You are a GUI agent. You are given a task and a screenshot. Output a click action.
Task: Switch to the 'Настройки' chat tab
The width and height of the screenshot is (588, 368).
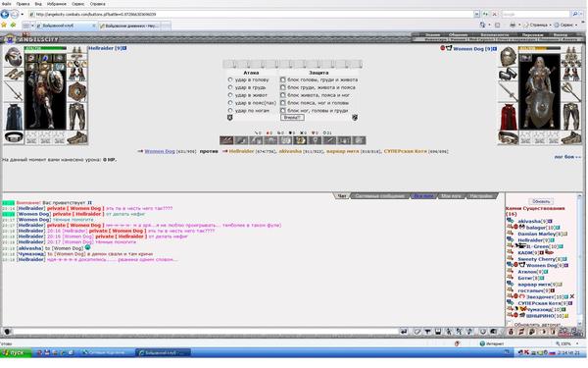[481, 196]
